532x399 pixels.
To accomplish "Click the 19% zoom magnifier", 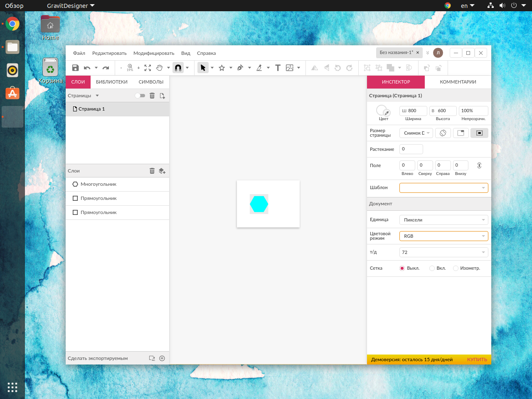I will [130, 67].
